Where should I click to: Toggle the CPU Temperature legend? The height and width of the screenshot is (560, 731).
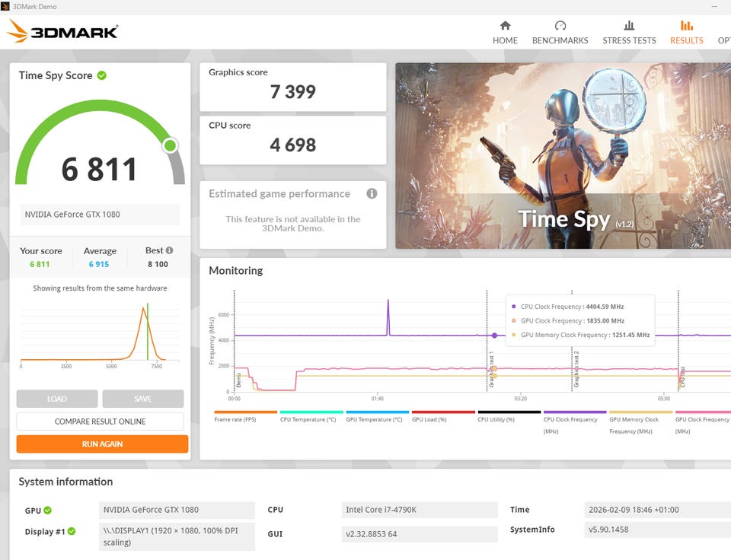click(x=311, y=416)
